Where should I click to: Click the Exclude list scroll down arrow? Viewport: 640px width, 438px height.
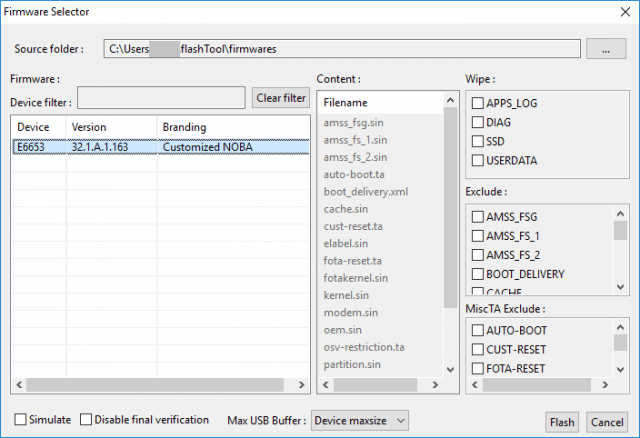(x=620, y=287)
